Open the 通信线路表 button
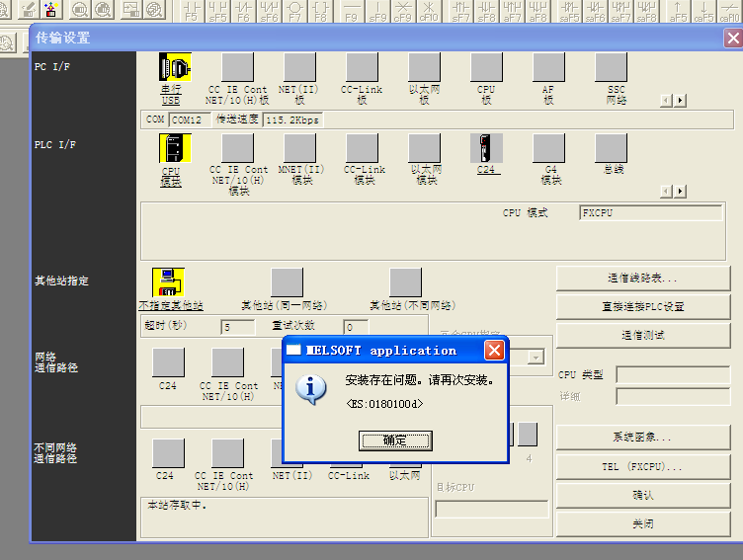 [642, 279]
